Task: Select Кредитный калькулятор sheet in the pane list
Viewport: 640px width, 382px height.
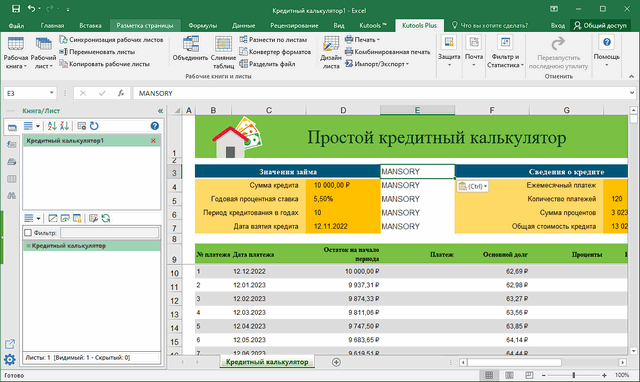Action: tap(91, 246)
